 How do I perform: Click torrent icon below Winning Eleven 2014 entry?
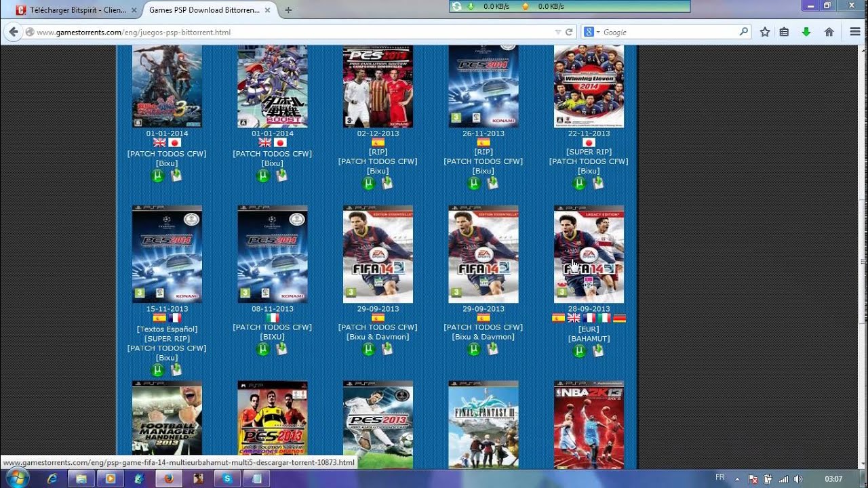click(579, 183)
